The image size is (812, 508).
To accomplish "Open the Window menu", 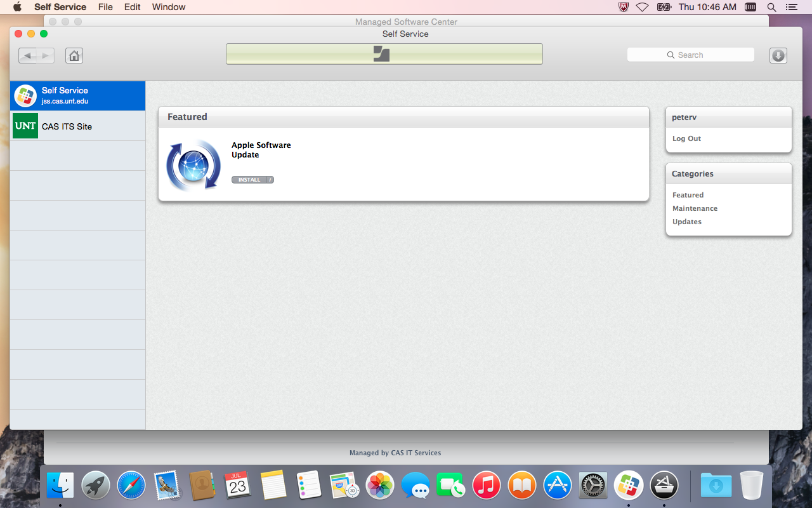I will [x=169, y=7].
